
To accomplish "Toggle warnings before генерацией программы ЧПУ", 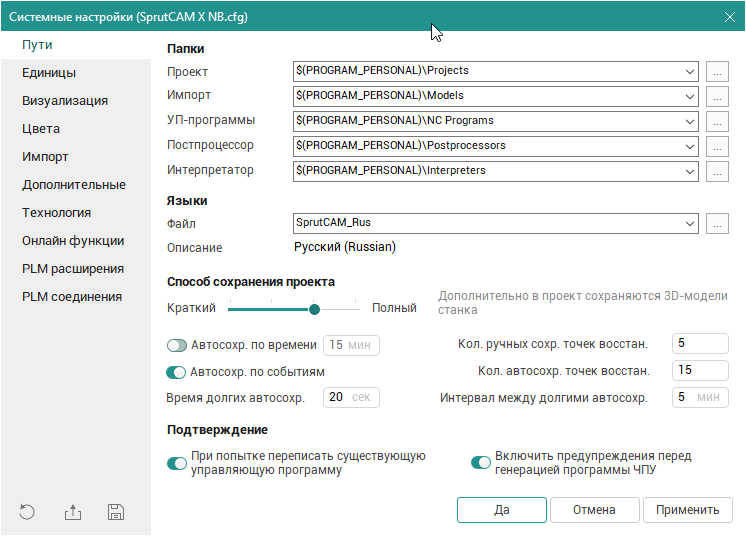I will 481,463.
